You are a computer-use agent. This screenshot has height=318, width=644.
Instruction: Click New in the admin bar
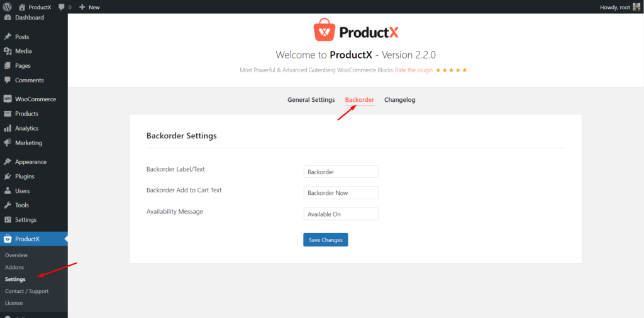click(94, 7)
